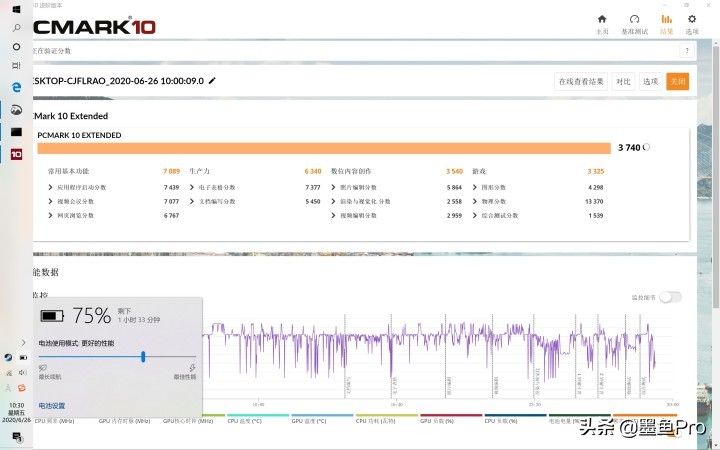
Task: Click the PCMark 10 taskbar icon
Action: coord(16,154)
